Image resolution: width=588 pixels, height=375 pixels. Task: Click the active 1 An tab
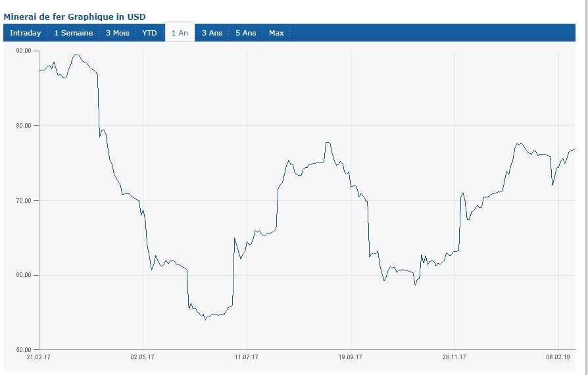coord(180,33)
